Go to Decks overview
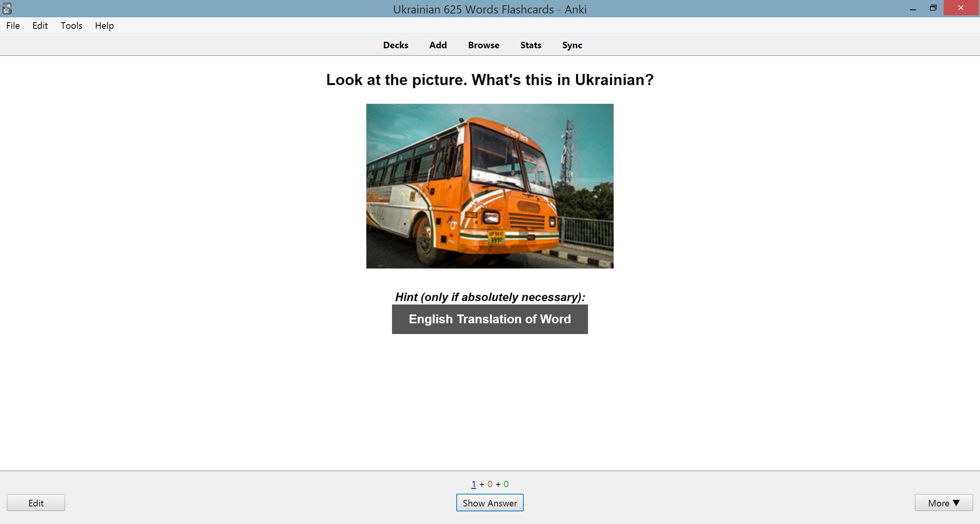Screen dimensions: 980x524 pos(395,45)
